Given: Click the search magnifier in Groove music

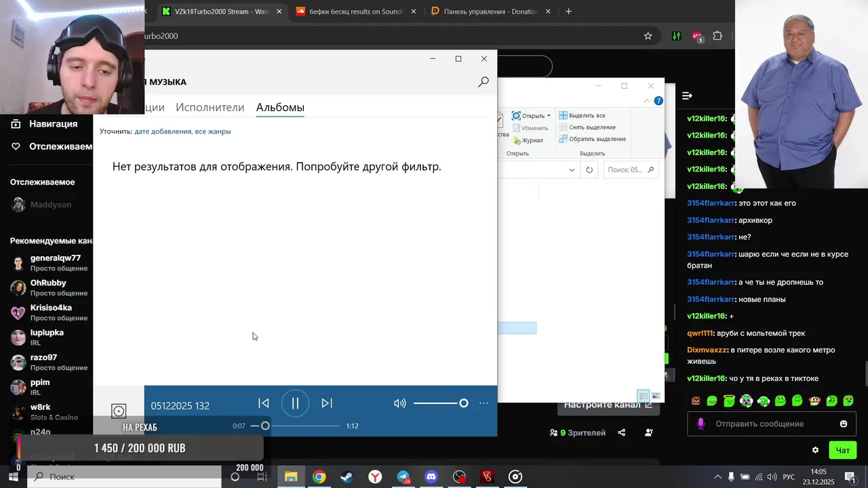Looking at the screenshot, I should [x=484, y=82].
